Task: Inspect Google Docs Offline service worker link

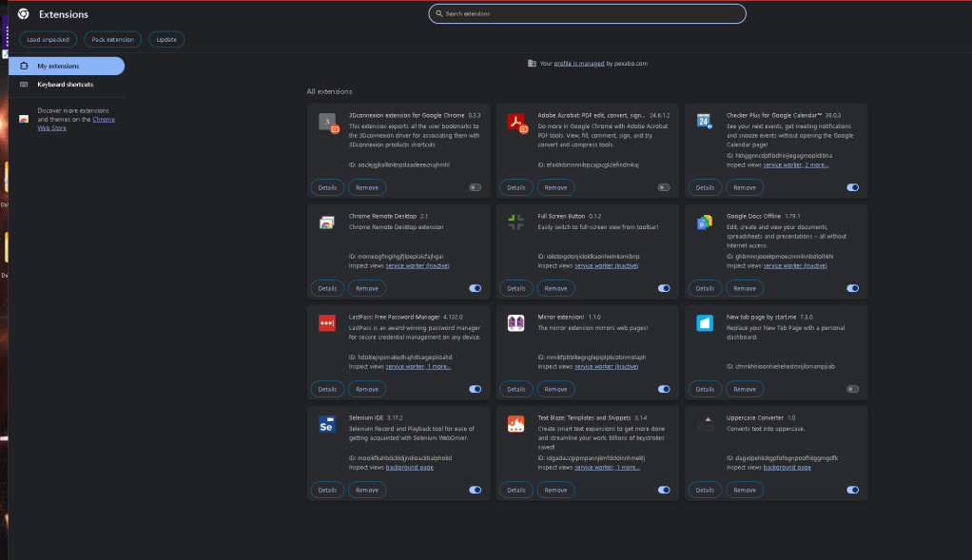Action: [x=795, y=266]
